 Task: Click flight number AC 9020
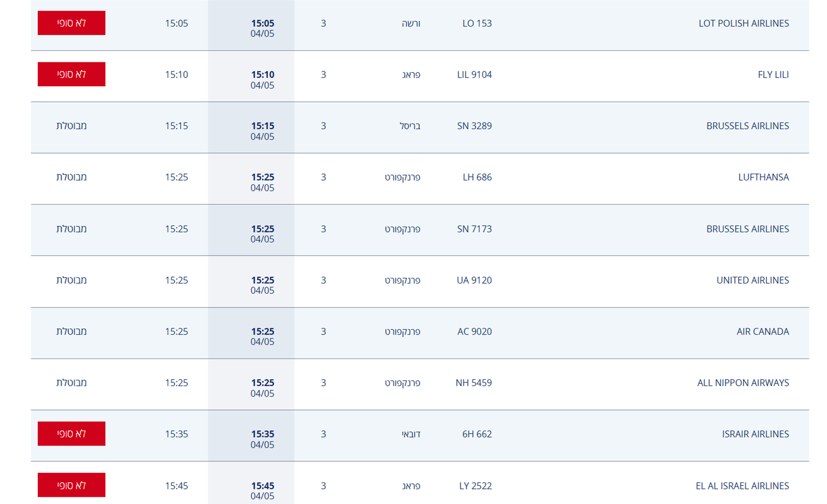474,332
